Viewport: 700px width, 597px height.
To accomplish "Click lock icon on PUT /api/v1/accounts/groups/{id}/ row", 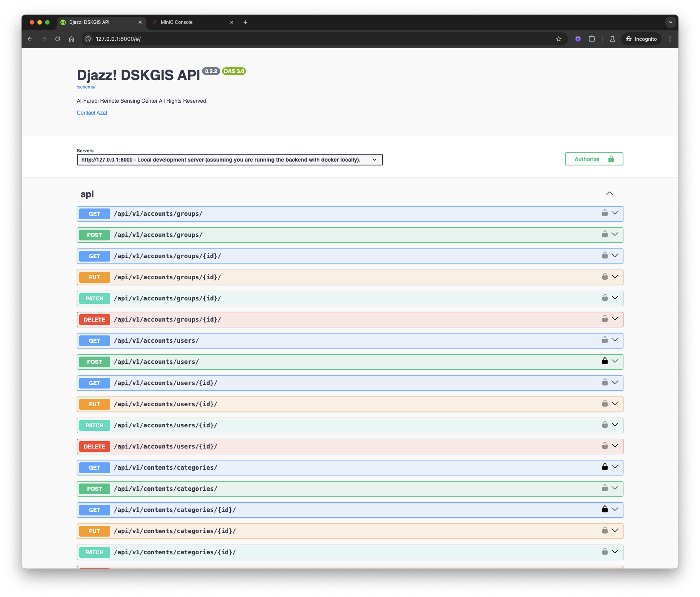I will (605, 277).
